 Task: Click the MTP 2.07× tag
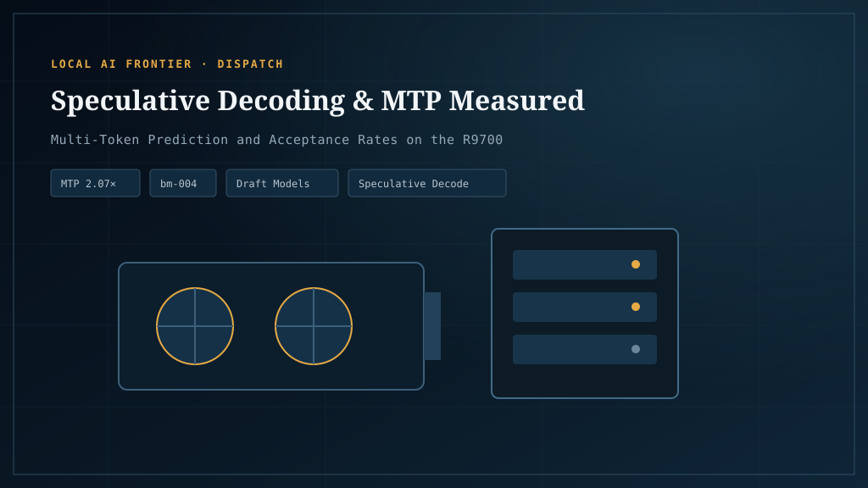click(x=95, y=183)
